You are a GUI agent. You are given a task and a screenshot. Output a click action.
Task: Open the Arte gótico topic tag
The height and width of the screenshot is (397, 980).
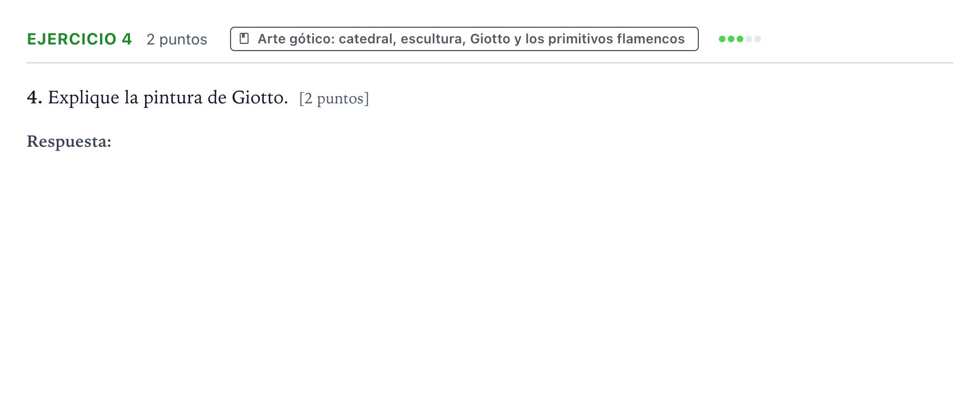click(x=464, y=39)
